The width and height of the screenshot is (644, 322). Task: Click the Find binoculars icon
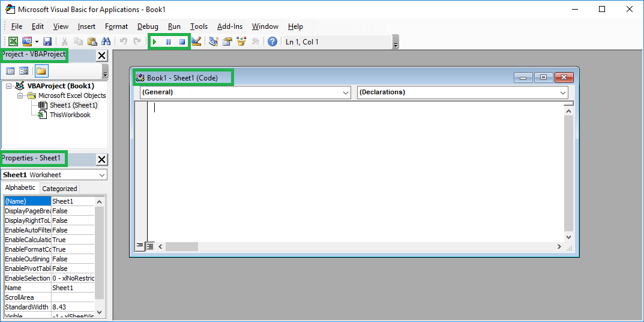(106, 41)
